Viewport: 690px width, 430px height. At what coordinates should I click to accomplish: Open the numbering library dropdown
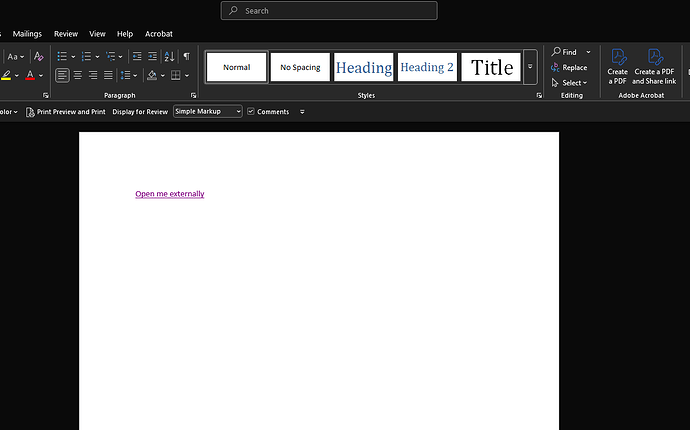coord(97,57)
